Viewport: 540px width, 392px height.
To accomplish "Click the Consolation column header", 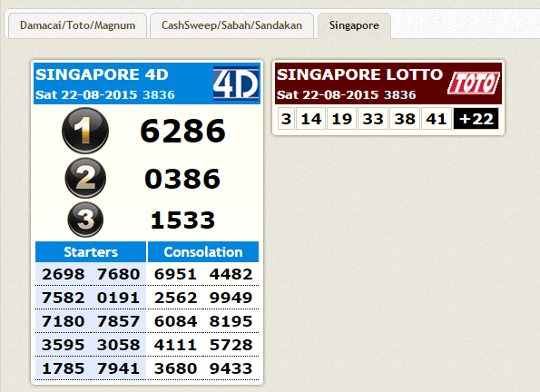I will [203, 251].
